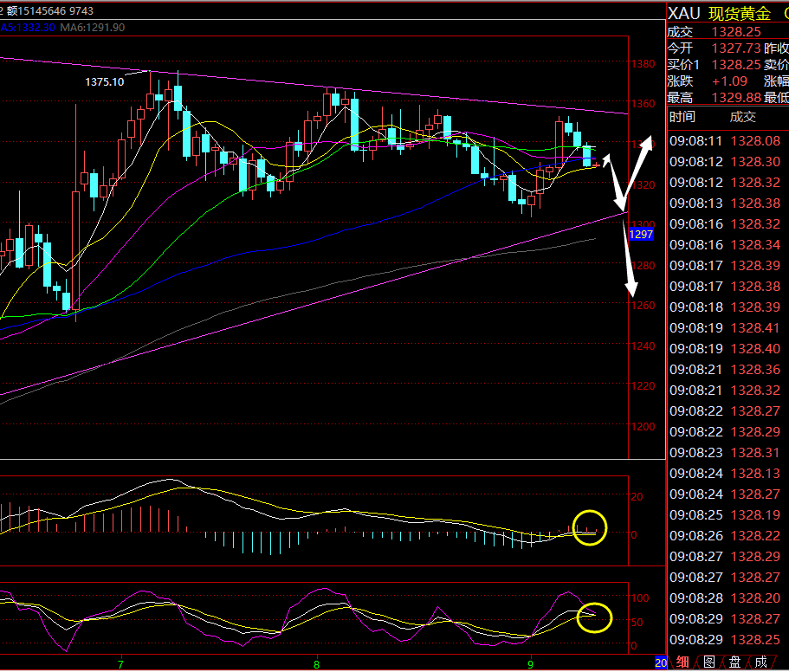Image resolution: width=789 pixels, height=672 pixels.
Task: Switch to the 图 chart tab
Action: click(x=709, y=662)
